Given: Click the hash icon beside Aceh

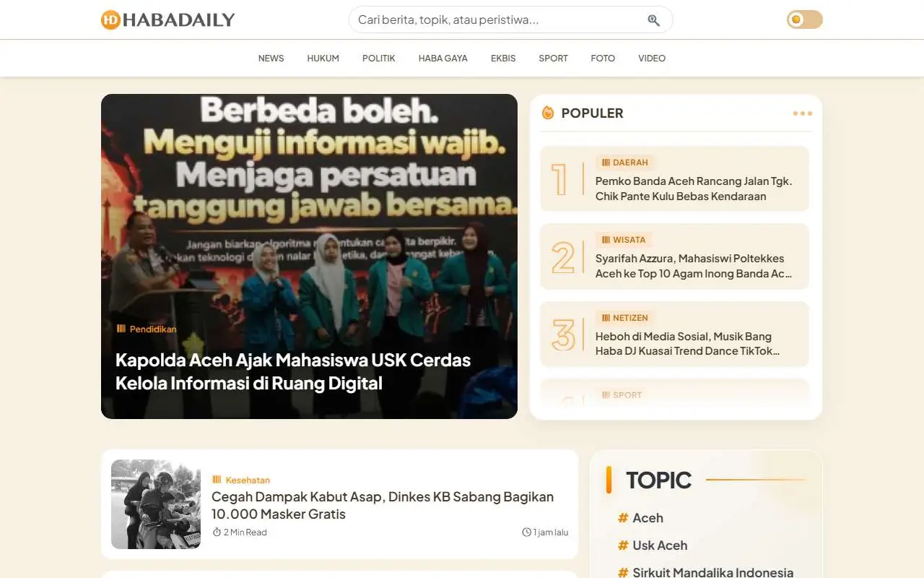Looking at the screenshot, I should pos(623,518).
